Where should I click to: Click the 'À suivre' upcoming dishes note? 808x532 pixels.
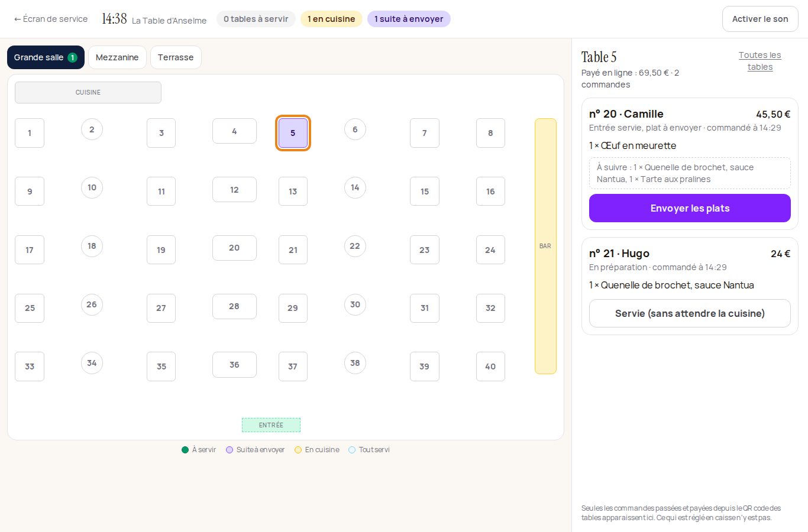(x=690, y=173)
